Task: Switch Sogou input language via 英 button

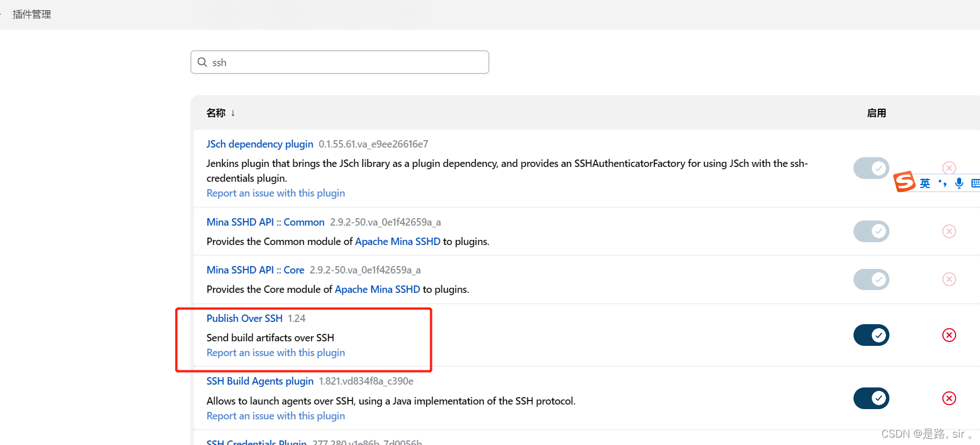Action: click(925, 183)
